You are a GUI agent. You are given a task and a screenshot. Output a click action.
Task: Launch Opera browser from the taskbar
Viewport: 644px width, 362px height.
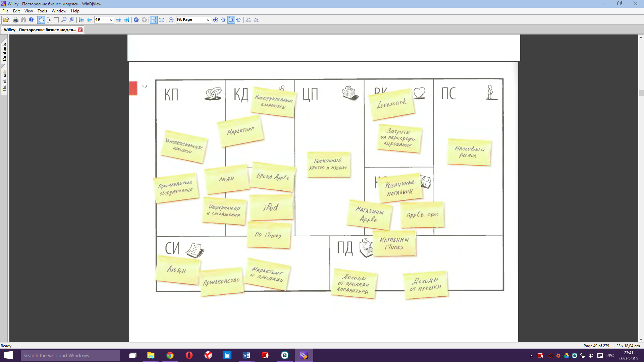[x=189, y=355]
